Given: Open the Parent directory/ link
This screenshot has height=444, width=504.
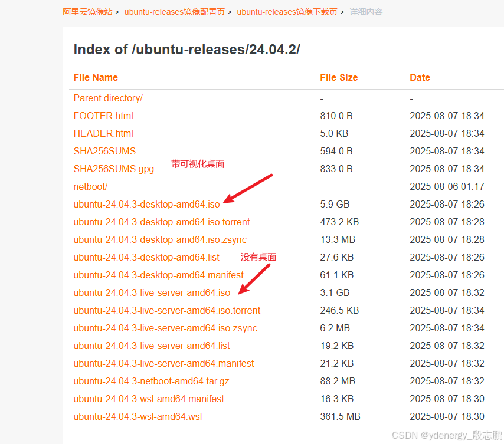Looking at the screenshot, I should pos(108,98).
